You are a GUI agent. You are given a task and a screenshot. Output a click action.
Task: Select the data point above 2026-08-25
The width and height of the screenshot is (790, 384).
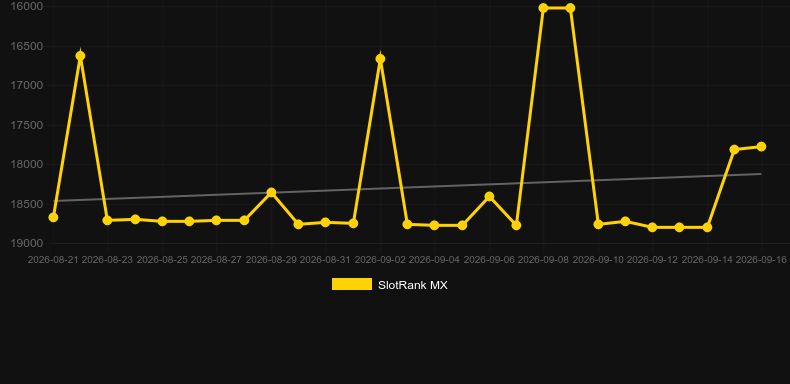pos(162,221)
